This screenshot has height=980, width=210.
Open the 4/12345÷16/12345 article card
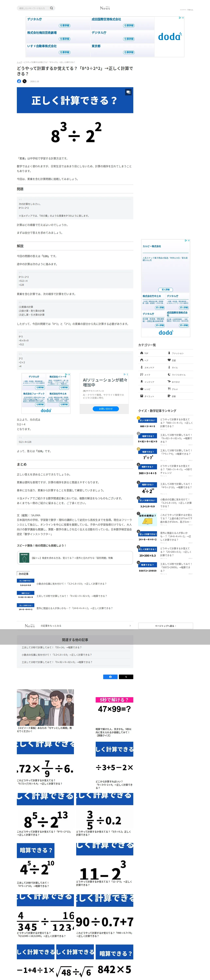click(45, 916)
